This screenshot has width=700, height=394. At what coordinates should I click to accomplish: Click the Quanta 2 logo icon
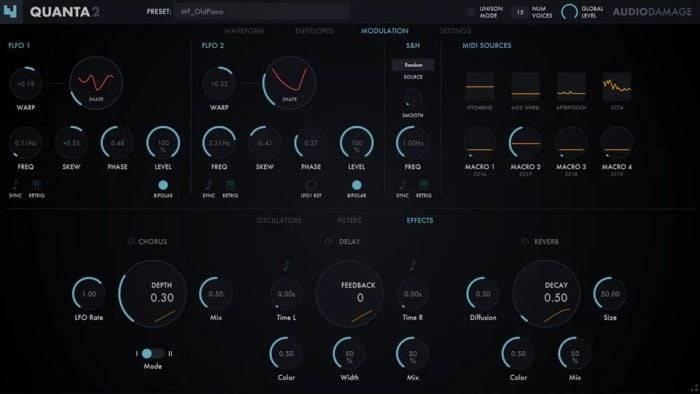click(x=10, y=11)
